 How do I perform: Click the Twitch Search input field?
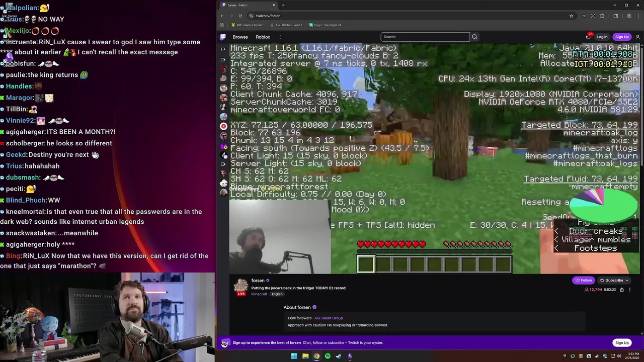(x=425, y=37)
